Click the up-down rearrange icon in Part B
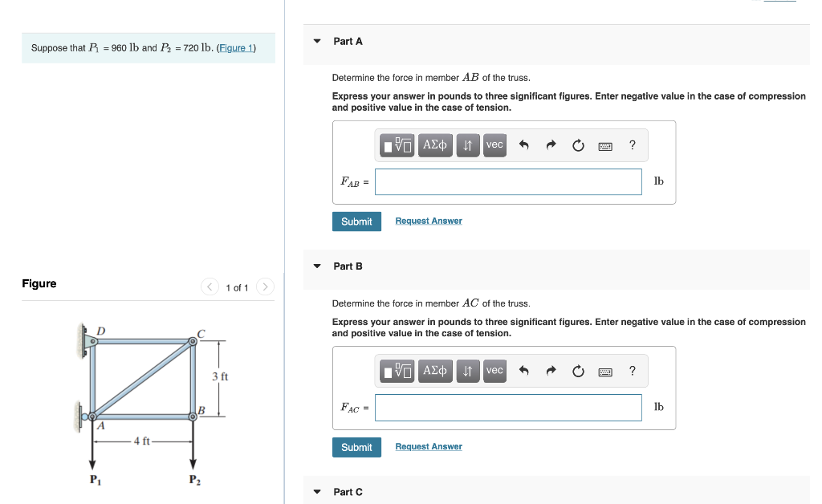Viewport: 822px width, 504px height. [x=468, y=371]
